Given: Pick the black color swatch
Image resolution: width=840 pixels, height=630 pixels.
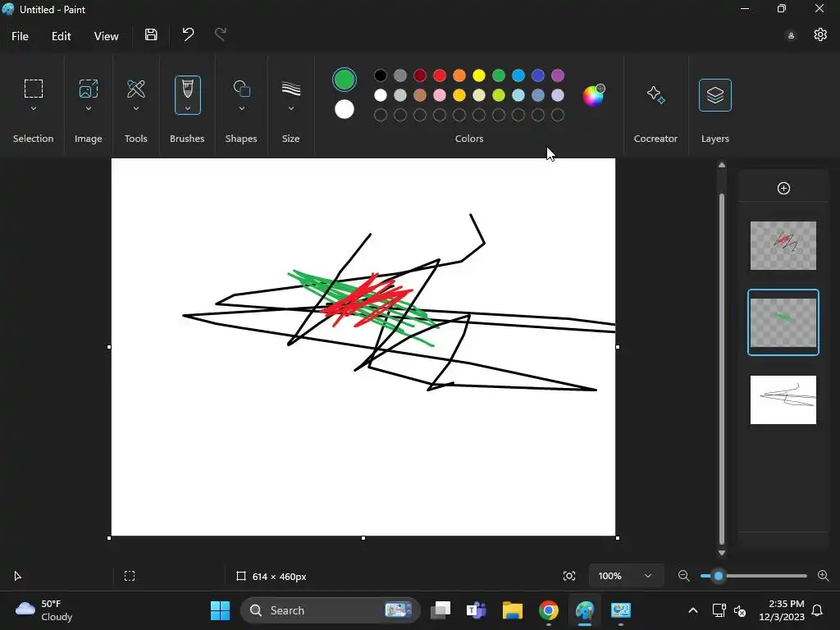Looking at the screenshot, I should pos(381,75).
